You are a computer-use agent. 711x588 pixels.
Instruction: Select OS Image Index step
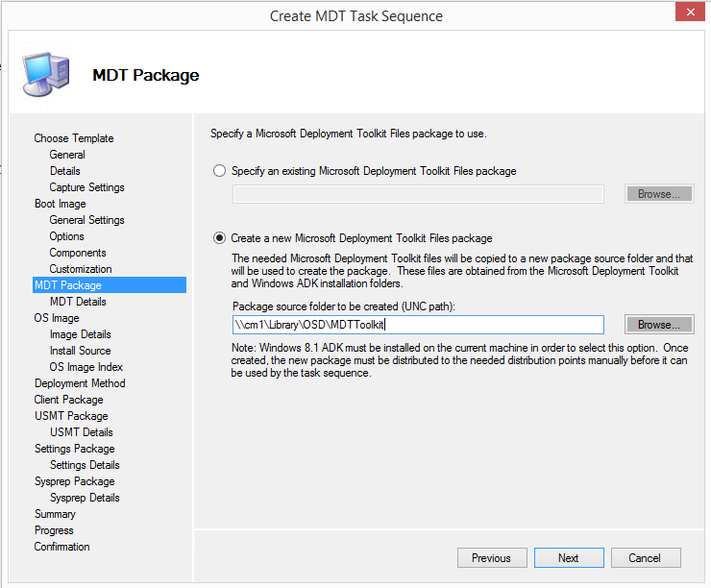86,367
